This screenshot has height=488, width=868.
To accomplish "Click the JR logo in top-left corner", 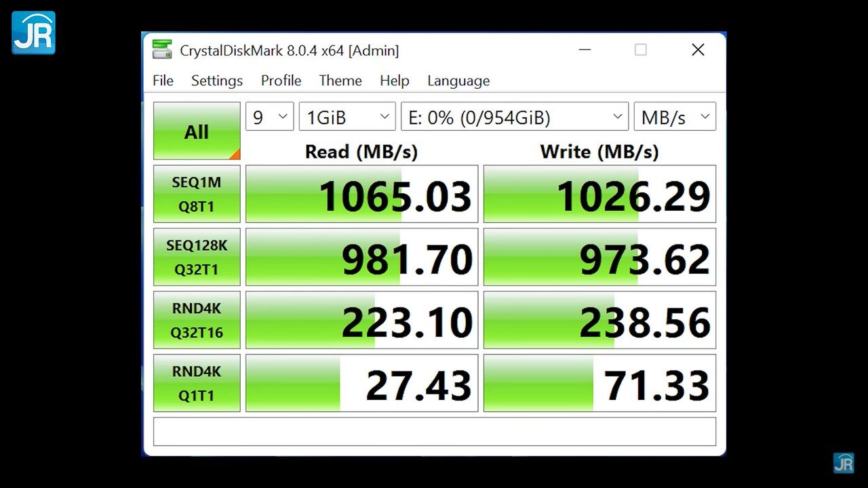I will [x=33, y=33].
